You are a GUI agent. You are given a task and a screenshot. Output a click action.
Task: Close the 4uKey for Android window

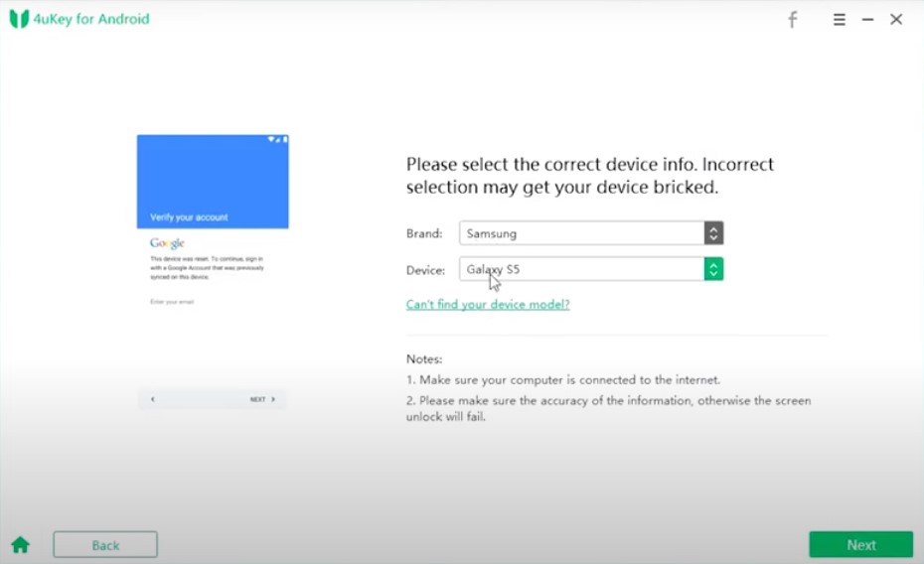[x=896, y=20]
